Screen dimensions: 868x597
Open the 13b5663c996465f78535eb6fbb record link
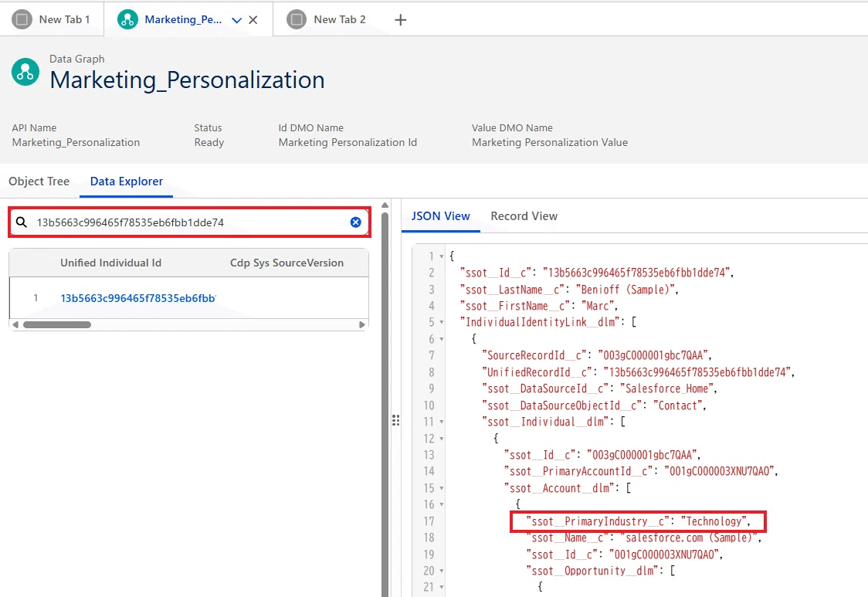pyautogui.click(x=137, y=298)
